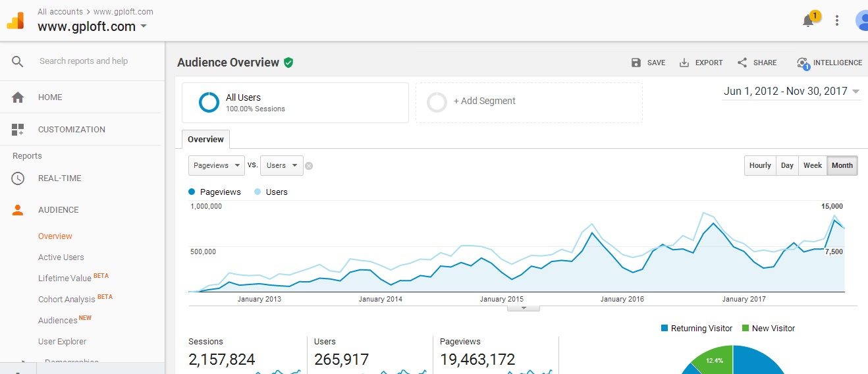This screenshot has height=374, width=868.
Task: Click the Save floppy disk icon
Action: 636,63
